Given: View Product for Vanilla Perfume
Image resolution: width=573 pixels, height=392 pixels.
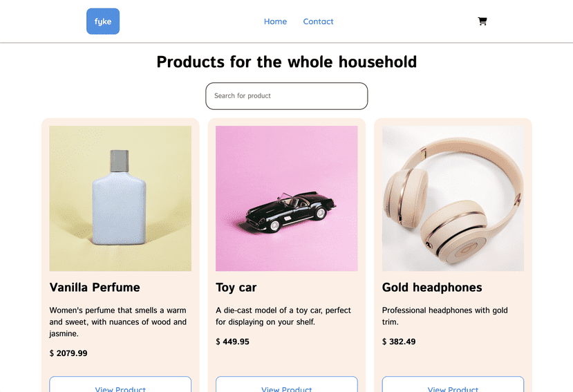Looking at the screenshot, I should pyautogui.click(x=120, y=384).
